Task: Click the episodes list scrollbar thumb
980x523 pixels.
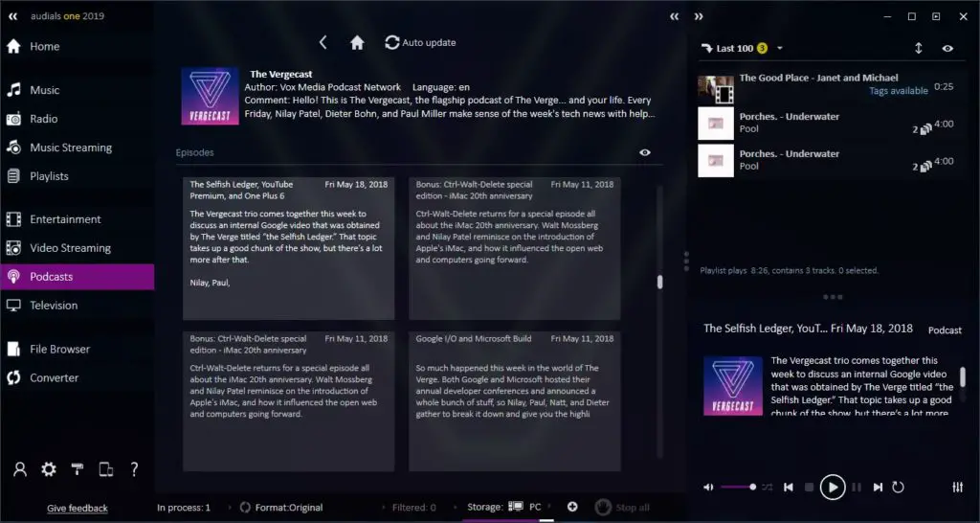Action: click(x=659, y=283)
